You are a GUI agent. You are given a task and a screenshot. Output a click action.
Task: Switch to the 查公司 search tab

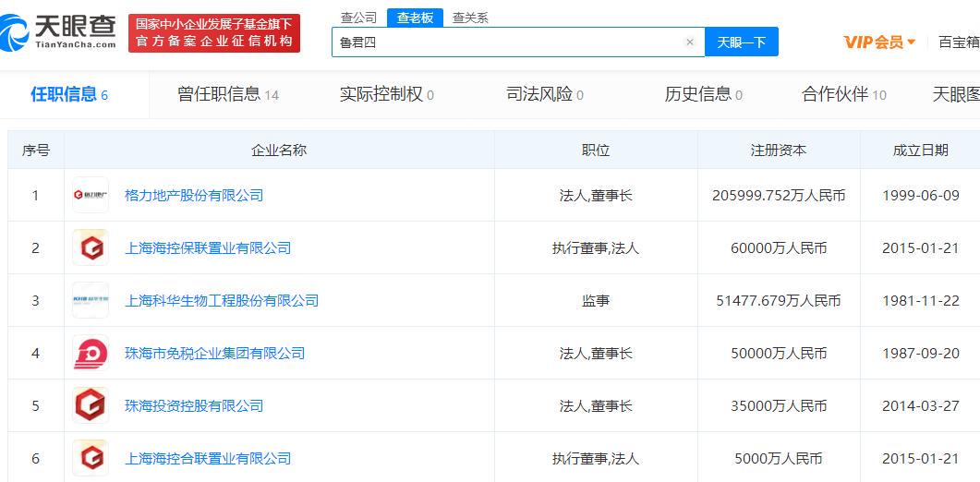pyautogui.click(x=358, y=18)
